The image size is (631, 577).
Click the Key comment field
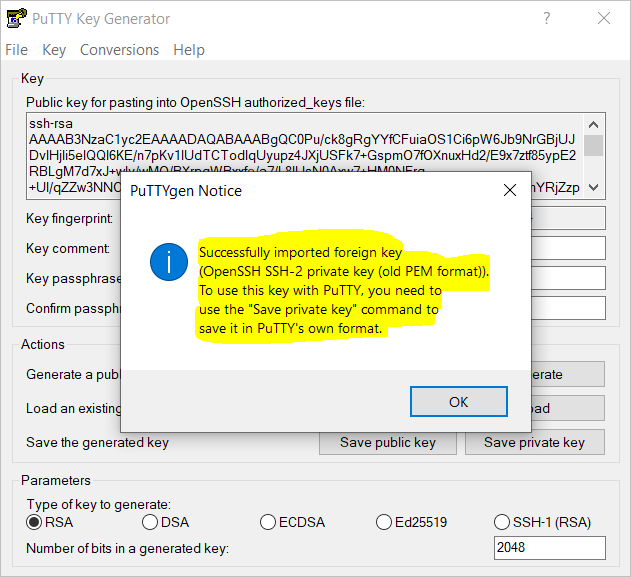click(568, 248)
